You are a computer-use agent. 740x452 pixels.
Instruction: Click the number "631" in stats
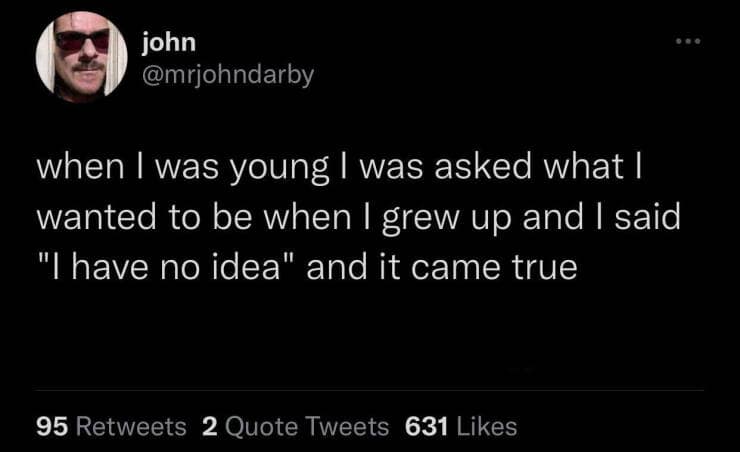pos(426,427)
